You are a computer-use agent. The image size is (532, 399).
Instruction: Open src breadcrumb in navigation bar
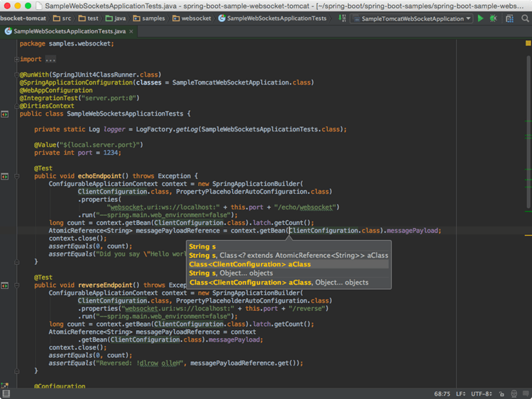coord(62,18)
